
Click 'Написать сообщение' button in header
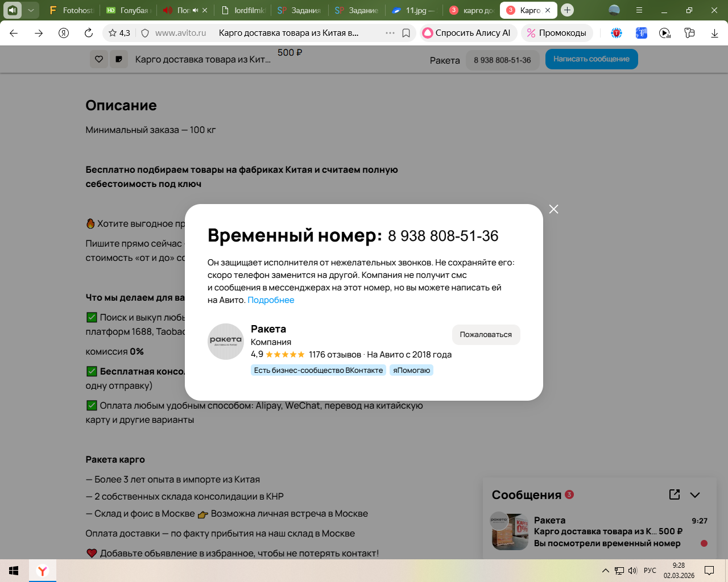591,59
